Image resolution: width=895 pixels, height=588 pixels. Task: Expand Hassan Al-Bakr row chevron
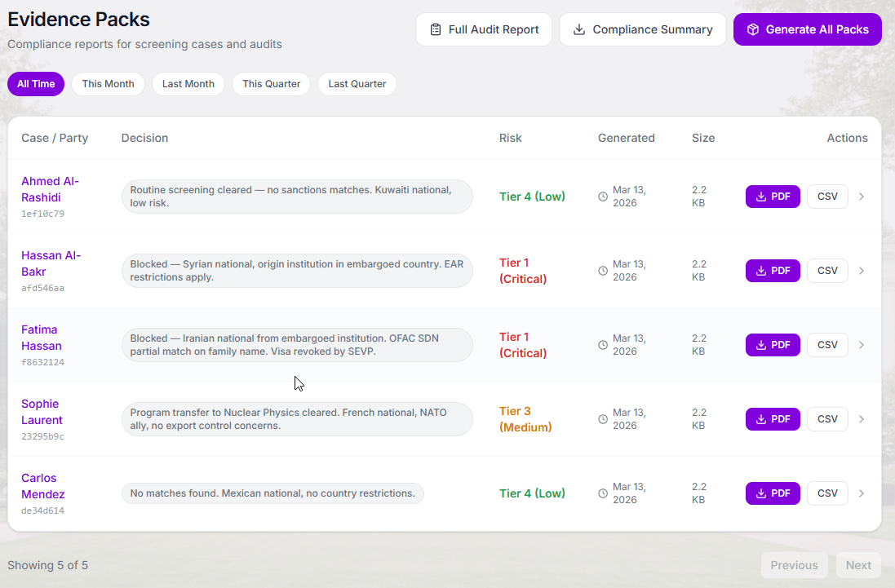pos(862,271)
